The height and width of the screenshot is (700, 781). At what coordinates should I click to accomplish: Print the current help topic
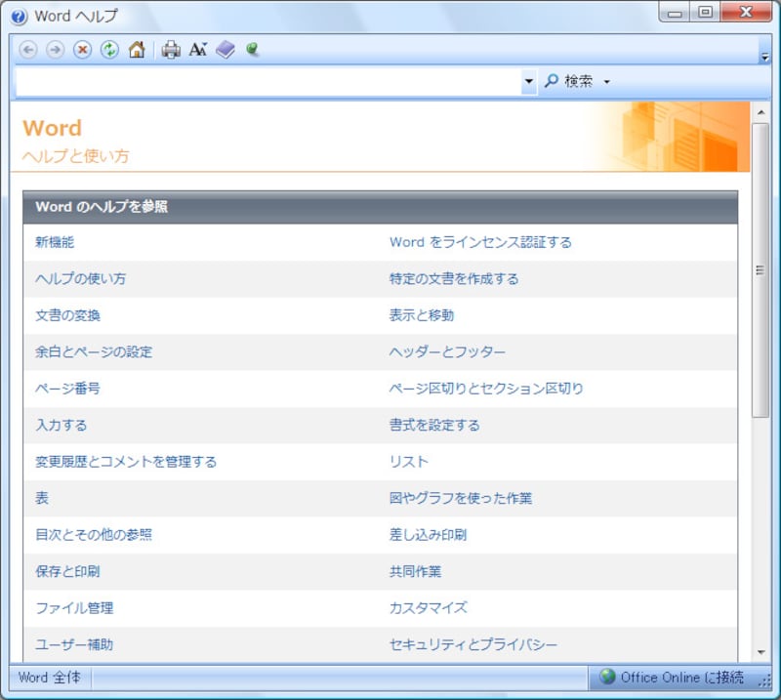pyautogui.click(x=171, y=50)
